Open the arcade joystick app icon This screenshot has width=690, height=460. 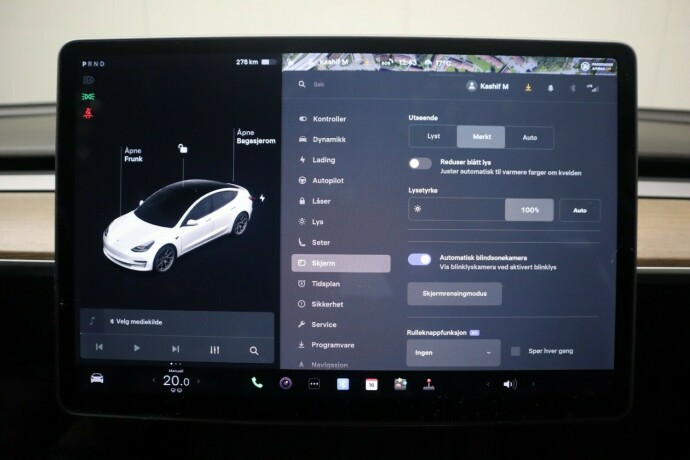tap(429, 385)
